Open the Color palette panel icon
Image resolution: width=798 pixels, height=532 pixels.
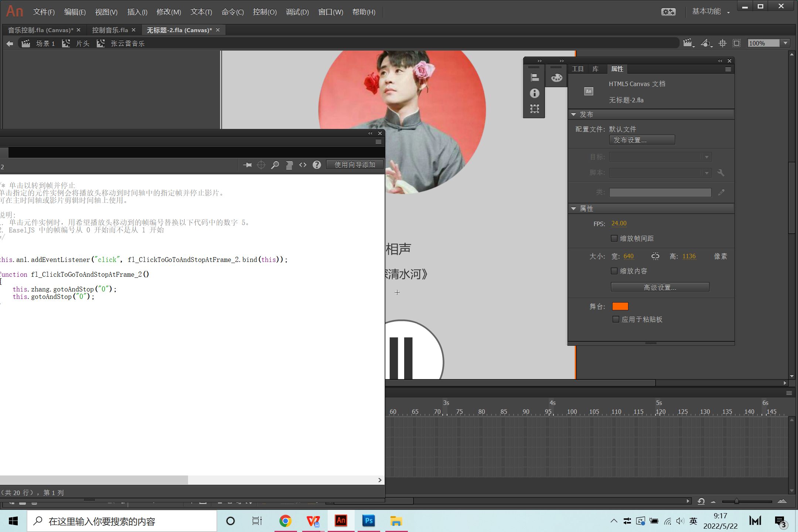pos(556,78)
